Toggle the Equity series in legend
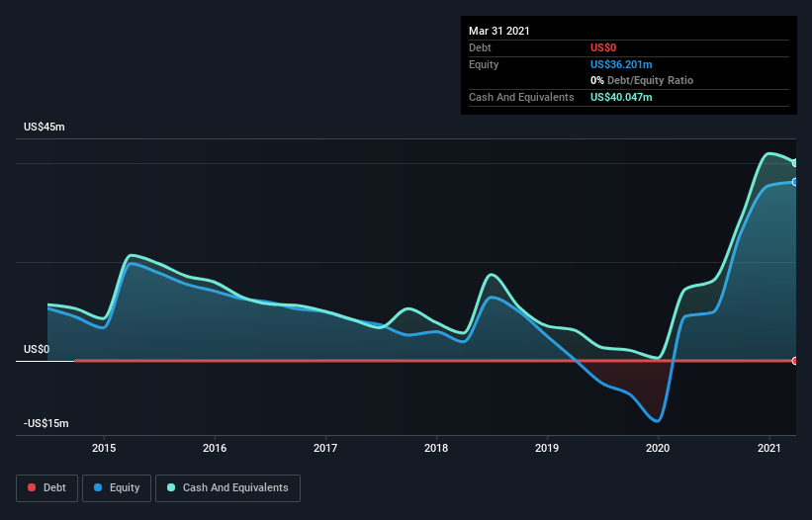This screenshot has height=520, width=812. (118, 487)
